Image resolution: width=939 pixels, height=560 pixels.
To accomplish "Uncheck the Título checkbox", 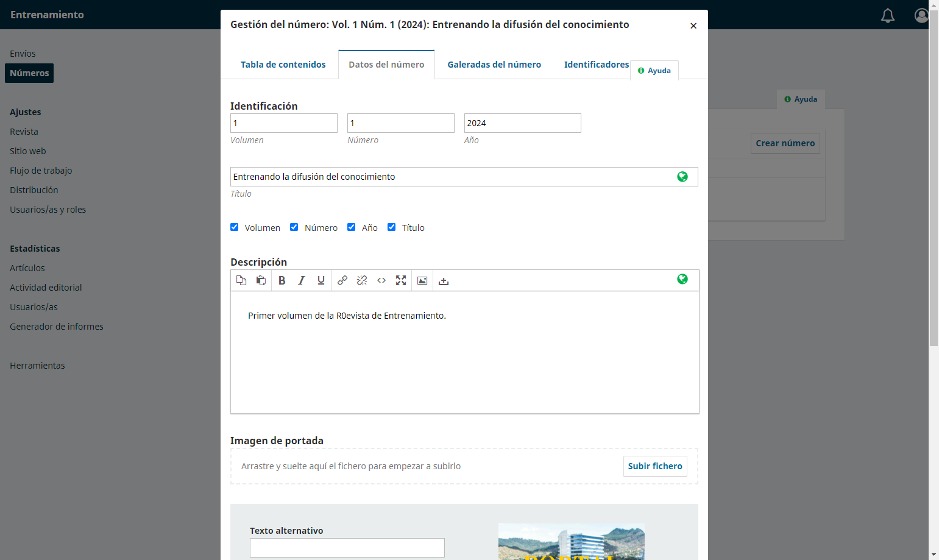I will coord(392,227).
